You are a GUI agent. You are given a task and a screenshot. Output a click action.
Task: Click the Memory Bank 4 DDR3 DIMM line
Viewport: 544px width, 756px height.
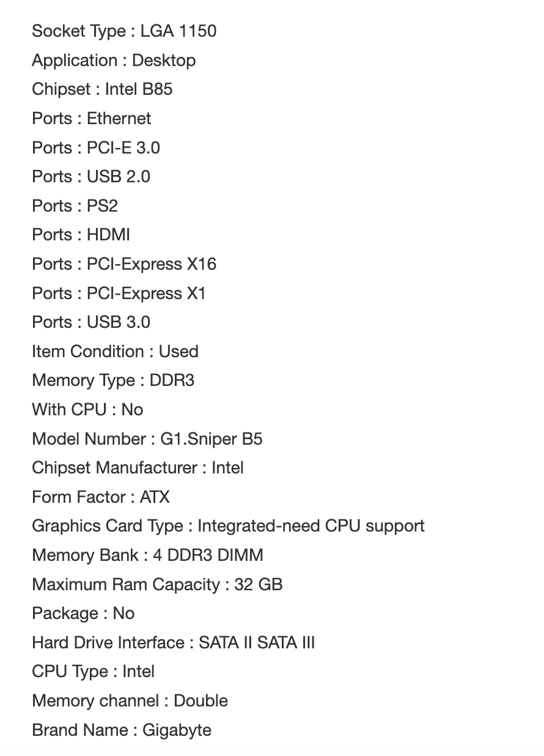[x=147, y=555]
